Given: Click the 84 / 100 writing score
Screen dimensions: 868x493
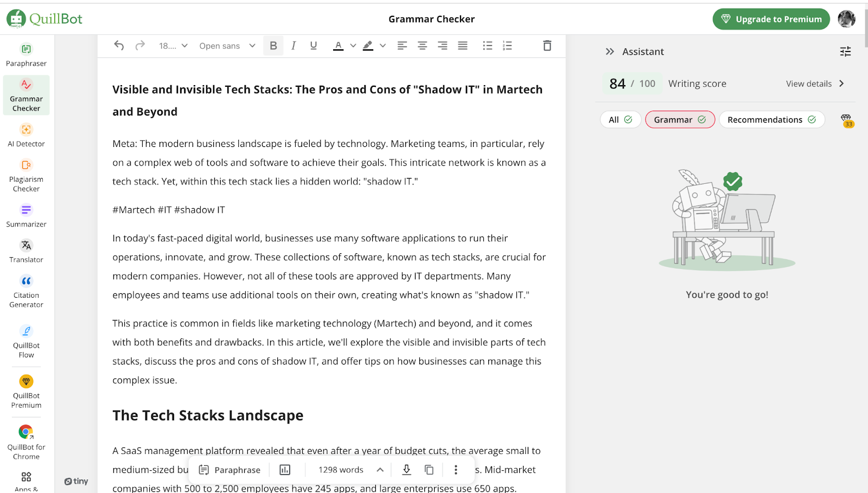Looking at the screenshot, I should [x=632, y=84].
